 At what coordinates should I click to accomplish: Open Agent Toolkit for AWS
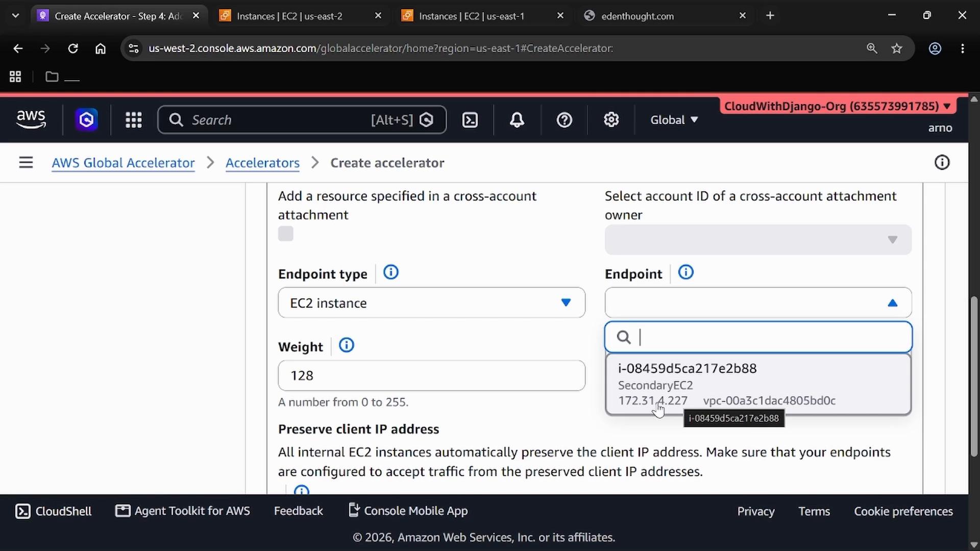[183, 511]
